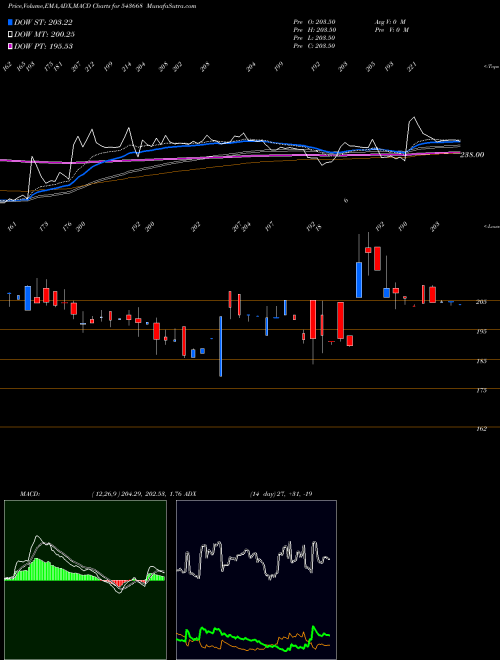Click the MACD: heading label
The height and width of the screenshot is (660, 500).
[29, 494]
